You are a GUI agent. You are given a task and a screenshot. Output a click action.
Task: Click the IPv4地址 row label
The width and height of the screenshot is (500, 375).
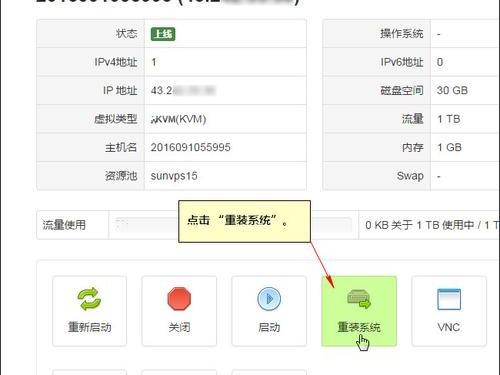click(116, 62)
